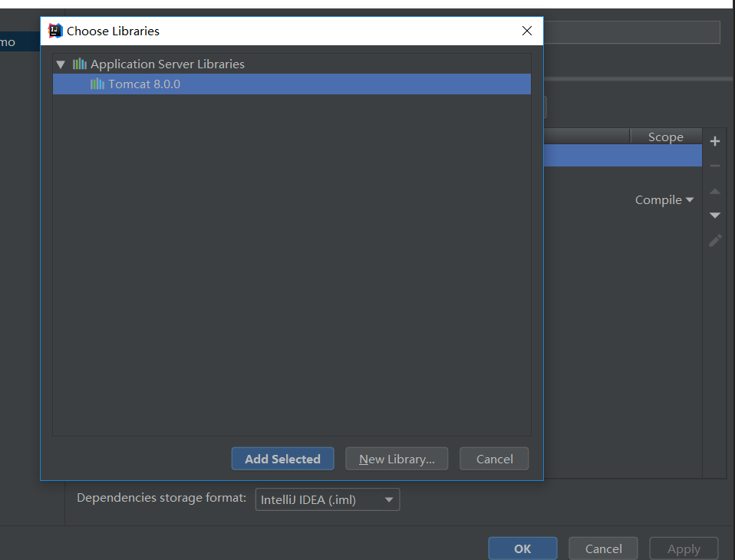Click the Scope column header
Viewport: 735px width, 560px height.
click(x=666, y=137)
